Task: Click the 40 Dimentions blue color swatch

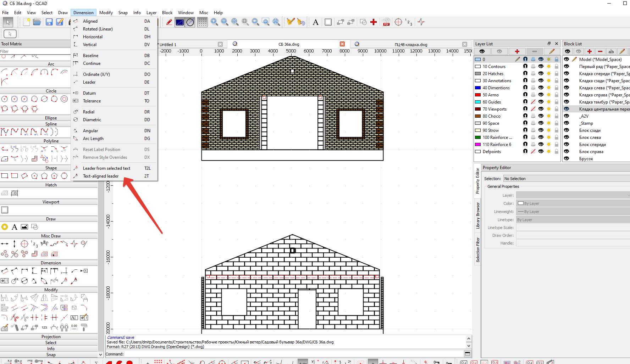Action: tap(478, 88)
